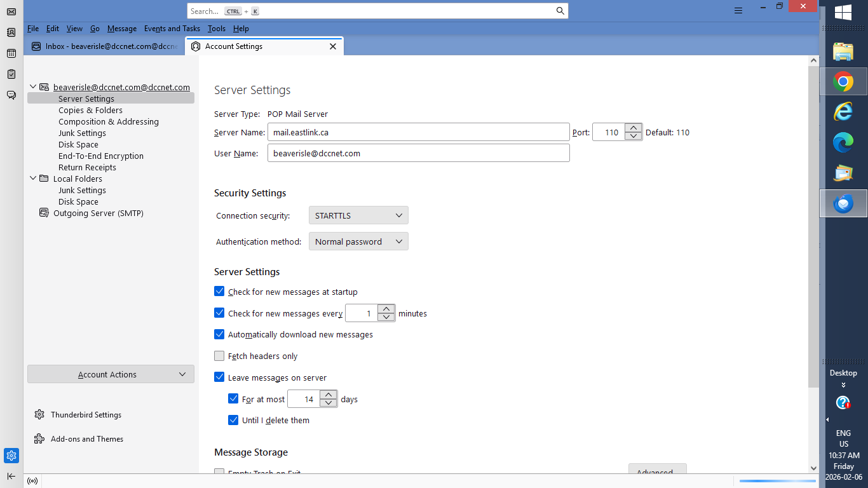Screen dimensions: 868x488
Task: Click the help question mark tray icon
Action: 843,402
